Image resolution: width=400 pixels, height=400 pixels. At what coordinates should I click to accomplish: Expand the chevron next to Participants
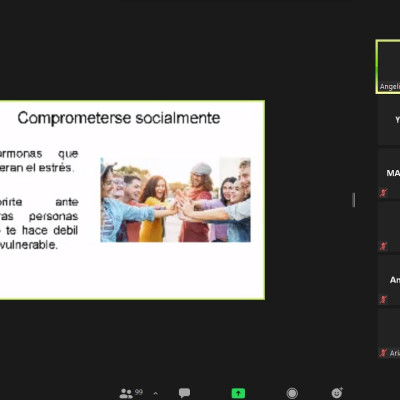coord(155,394)
